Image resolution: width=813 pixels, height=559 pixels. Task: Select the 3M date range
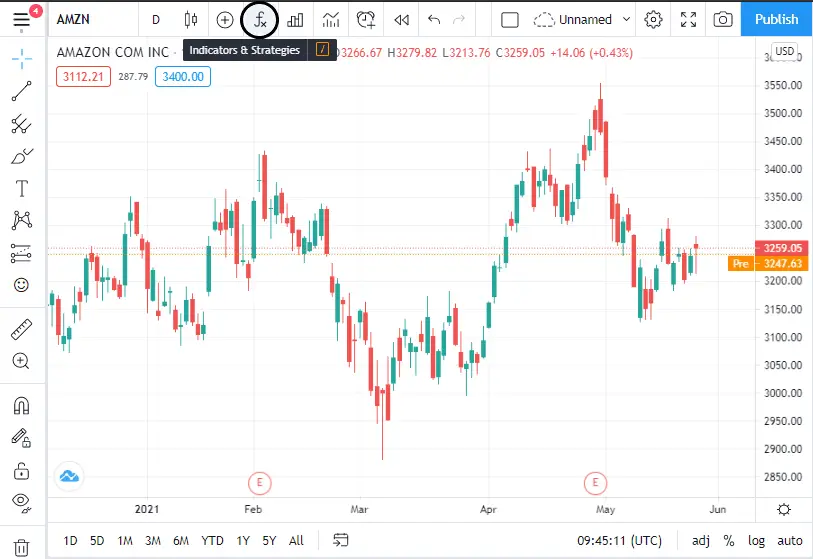click(x=153, y=541)
